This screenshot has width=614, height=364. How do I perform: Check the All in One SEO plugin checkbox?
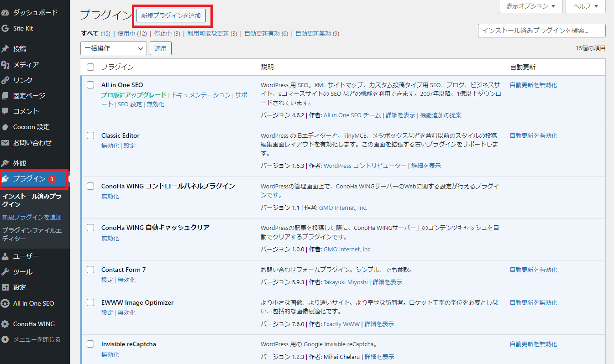click(x=90, y=85)
